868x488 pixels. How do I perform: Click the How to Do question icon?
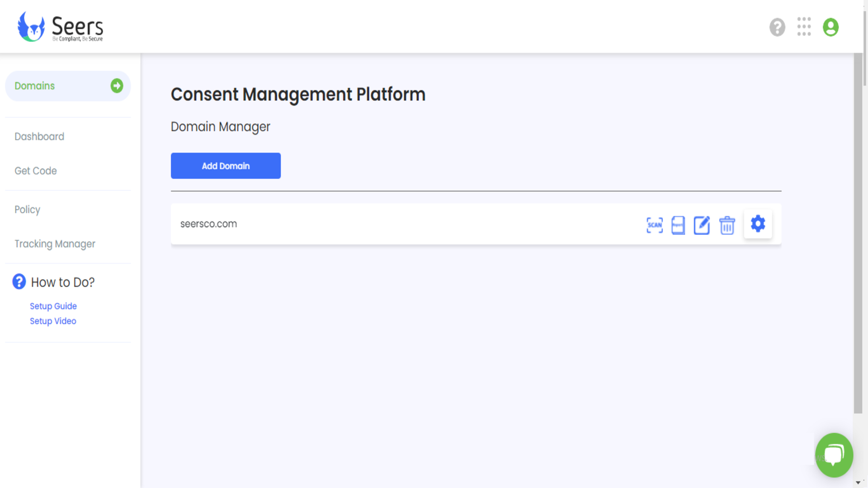18,281
